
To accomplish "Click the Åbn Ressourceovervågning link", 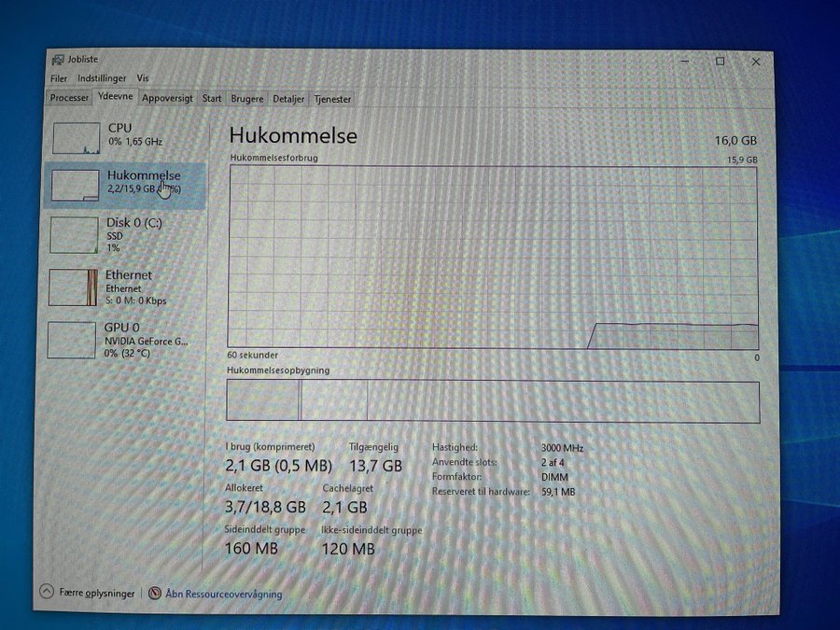I will point(223,594).
